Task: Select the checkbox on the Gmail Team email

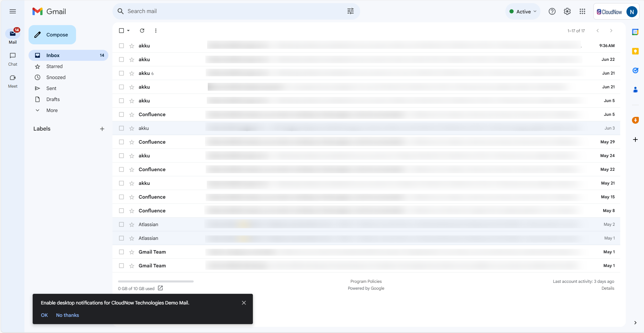Action: (121, 252)
